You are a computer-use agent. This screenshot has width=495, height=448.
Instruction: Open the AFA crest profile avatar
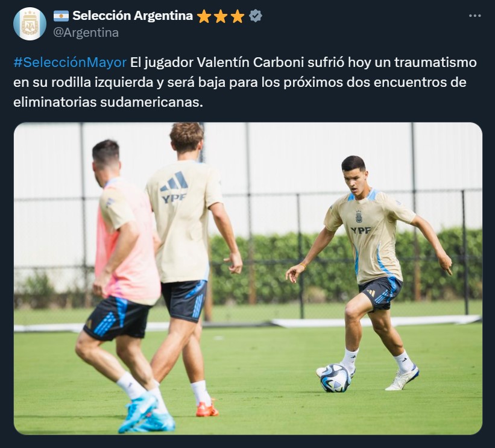point(30,24)
